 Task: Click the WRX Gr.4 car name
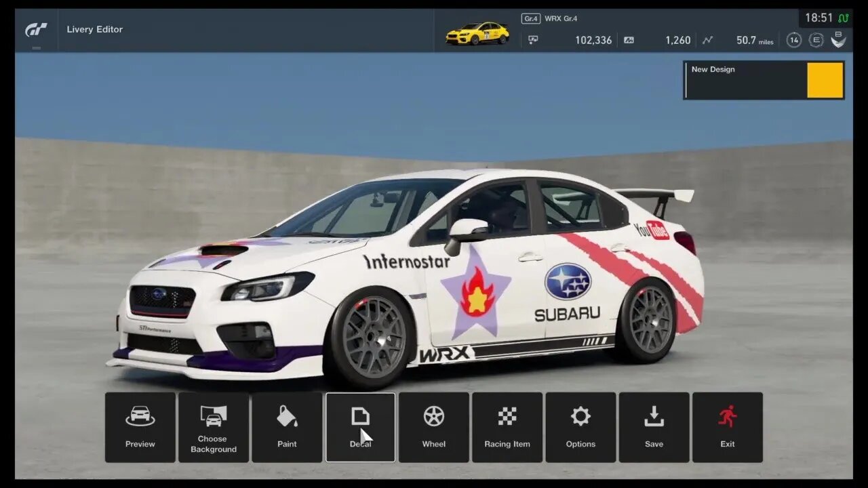point(561,18)
